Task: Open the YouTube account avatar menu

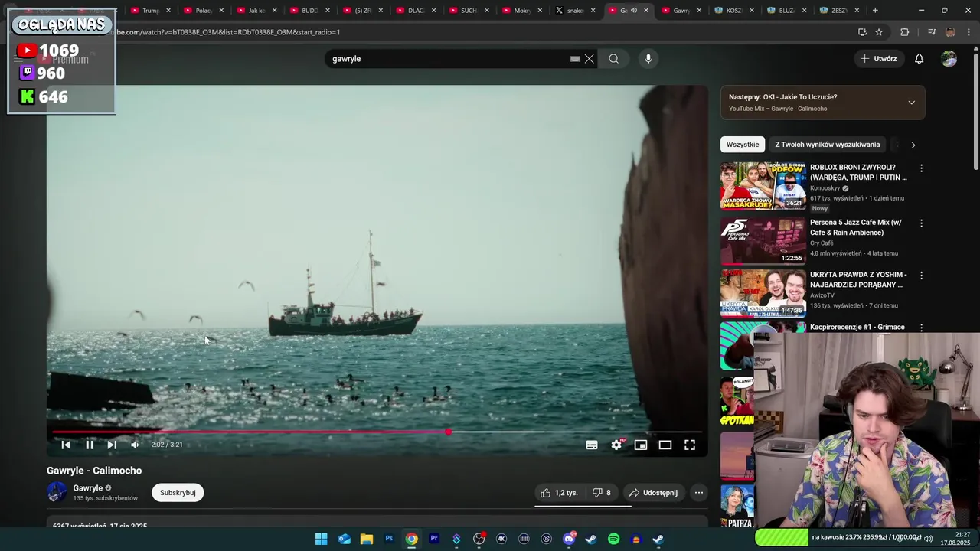Action: tap(949, 59)
